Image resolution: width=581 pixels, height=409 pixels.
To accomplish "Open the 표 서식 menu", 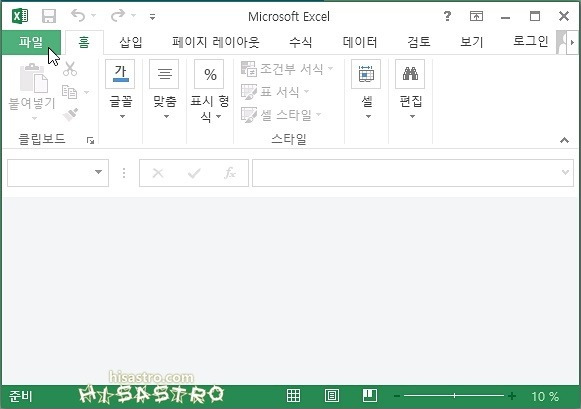I will pyautogui.click(x=275, y=92).
